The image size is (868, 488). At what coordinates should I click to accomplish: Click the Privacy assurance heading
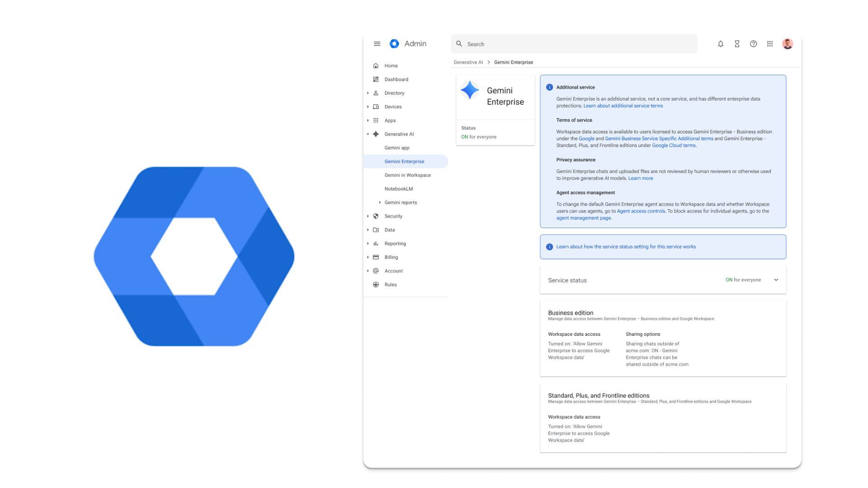(x=576, y=160)
